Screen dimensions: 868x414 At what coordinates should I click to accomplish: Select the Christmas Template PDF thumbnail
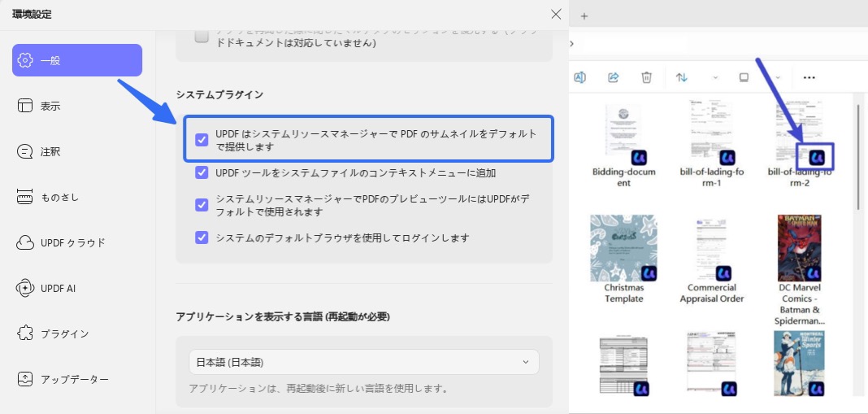pyautogui.click(x=624, y=248)
